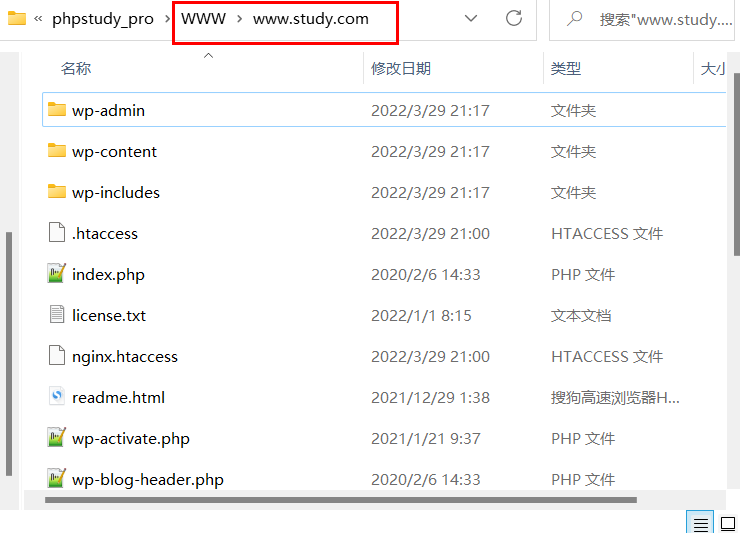Select the readme.html file name
This screenshot has width=740, height=533.
coord(118,398)
